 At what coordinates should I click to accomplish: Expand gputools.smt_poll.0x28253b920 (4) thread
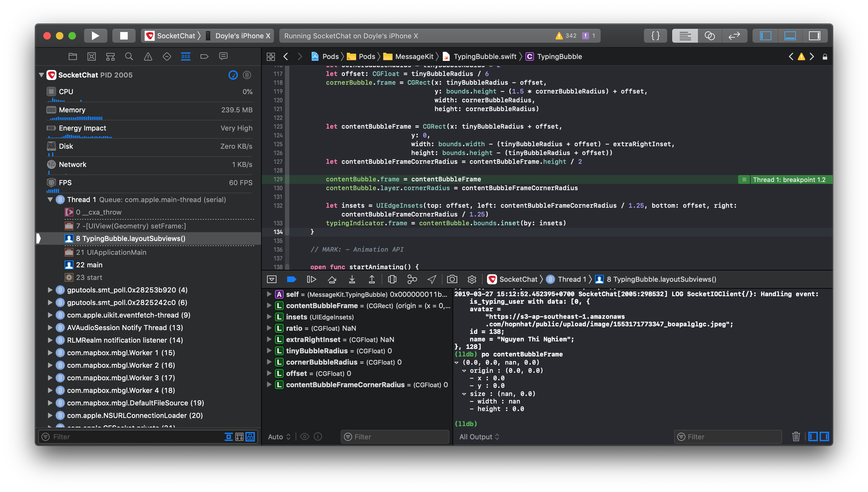50,290
